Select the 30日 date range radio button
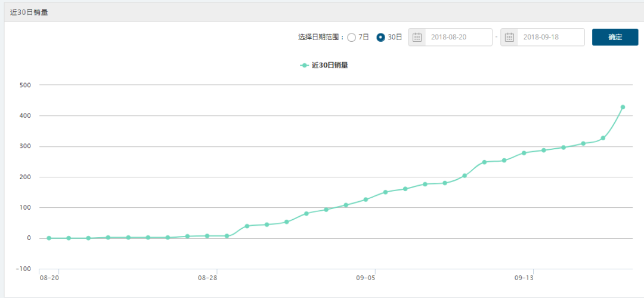 (x=380, y=37)
